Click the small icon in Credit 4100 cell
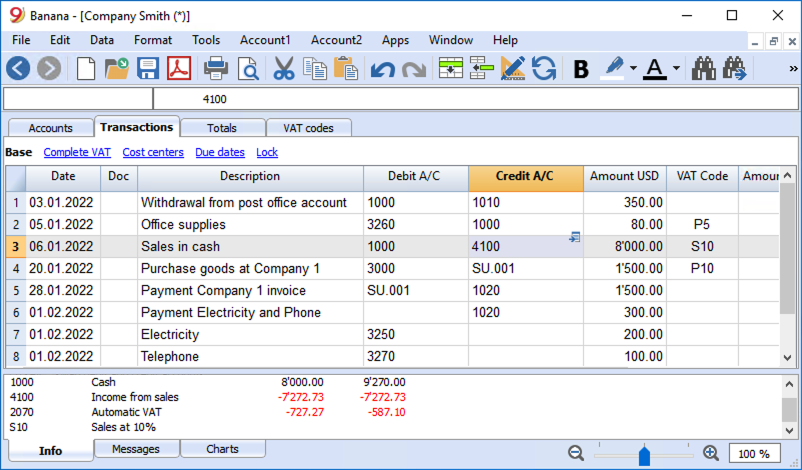 point(574,237)
